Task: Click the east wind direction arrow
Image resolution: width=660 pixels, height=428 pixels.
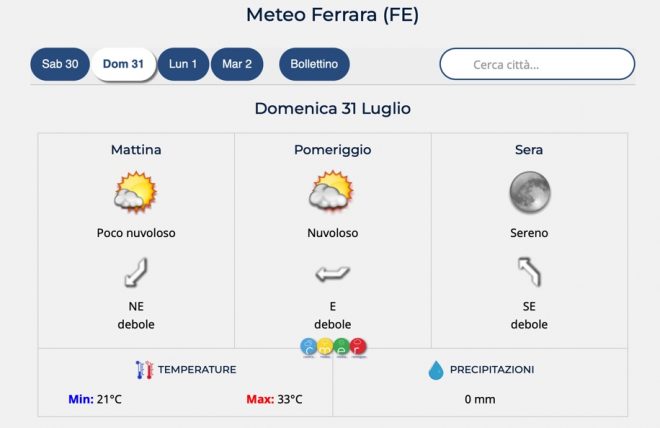Action: 332,272
